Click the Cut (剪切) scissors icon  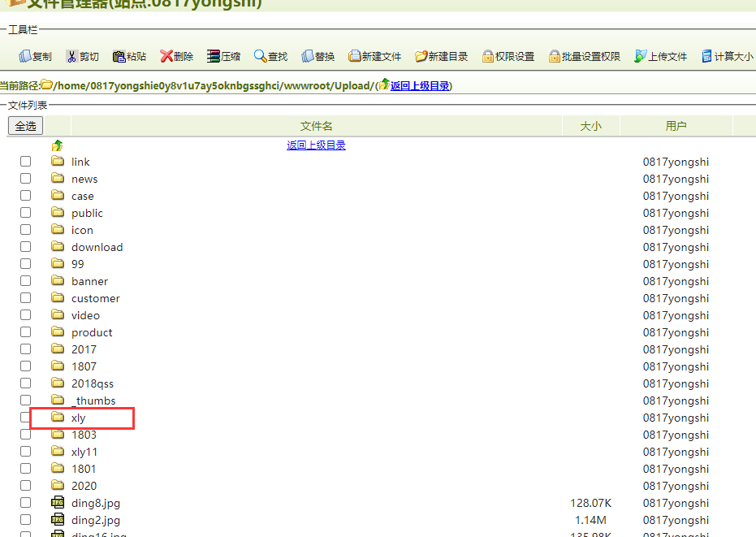(x=72, y=56)
